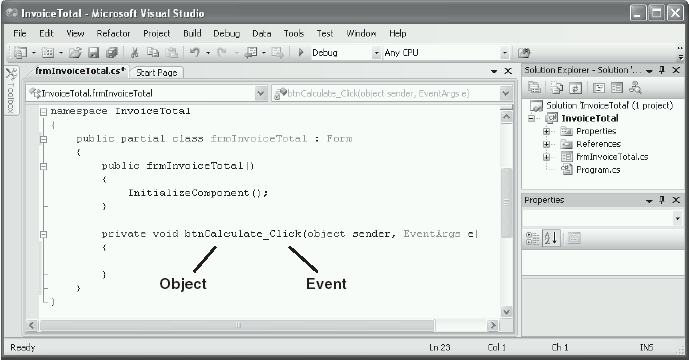Open the Properties window object dropdown
This screenshot has width=689, height=360.
[x=677, y=218]
